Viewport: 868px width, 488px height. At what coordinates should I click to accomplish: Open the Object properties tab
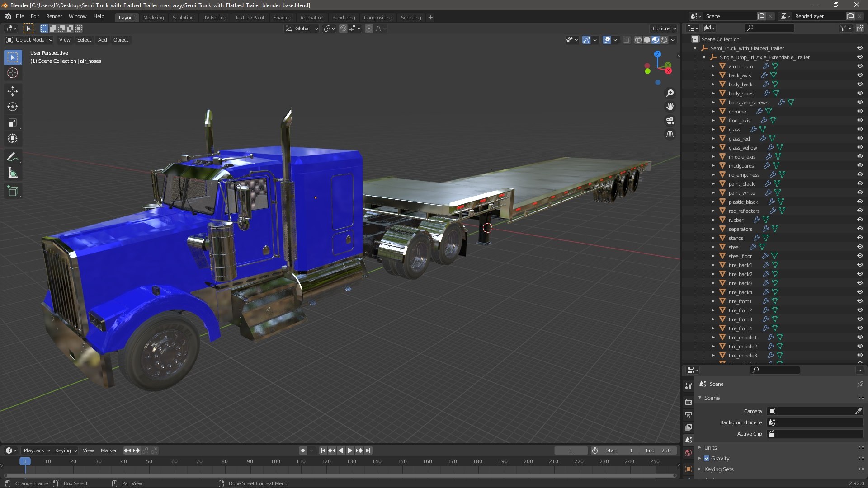(x=689, y=469)
